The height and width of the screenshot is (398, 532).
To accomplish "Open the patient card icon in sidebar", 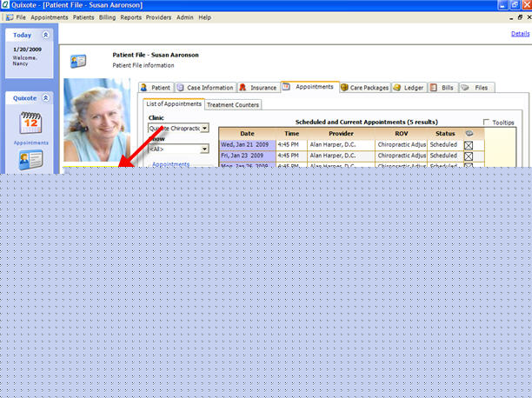I will coord(30,160).
